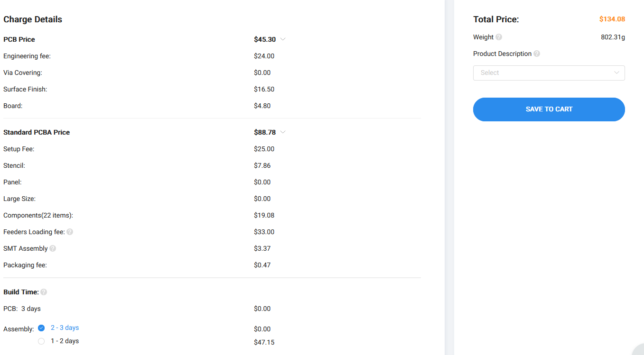Image resolution: width=644 pixels, height=355 pixels.
Task: Collapse the PCB Price breakdown chevron
Action: point(283,39)
